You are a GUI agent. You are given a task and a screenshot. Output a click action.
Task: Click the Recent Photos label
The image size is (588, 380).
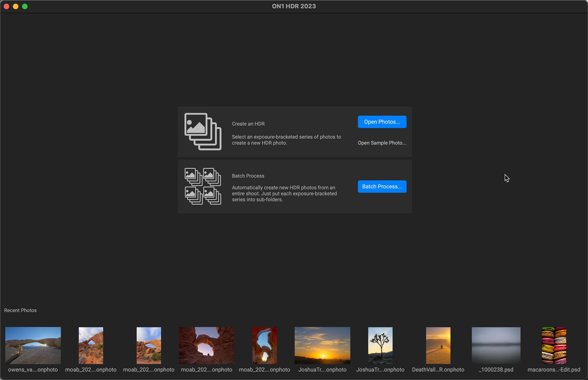point(20,310)
